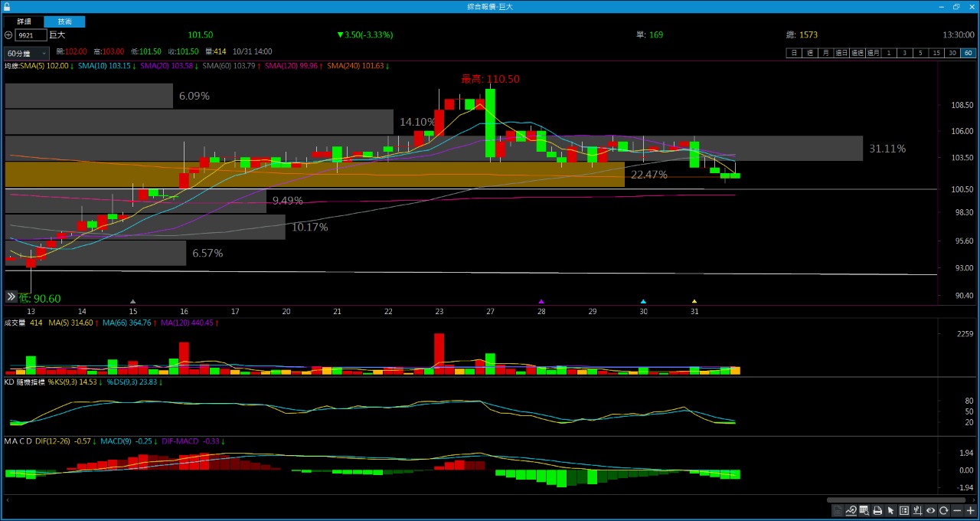Open the 60分鐘 timeframe dropdown

coord(26,54)
